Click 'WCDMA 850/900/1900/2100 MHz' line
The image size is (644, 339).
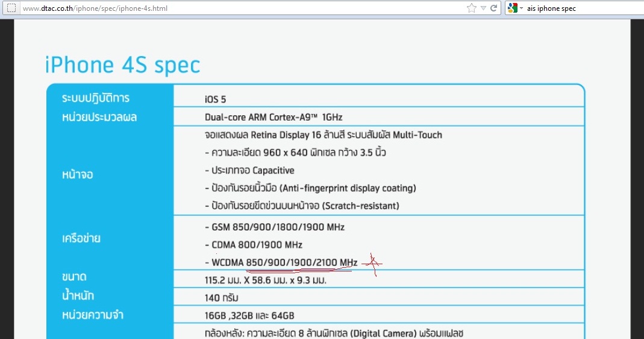pyautogui.click(x=281, y=262)
